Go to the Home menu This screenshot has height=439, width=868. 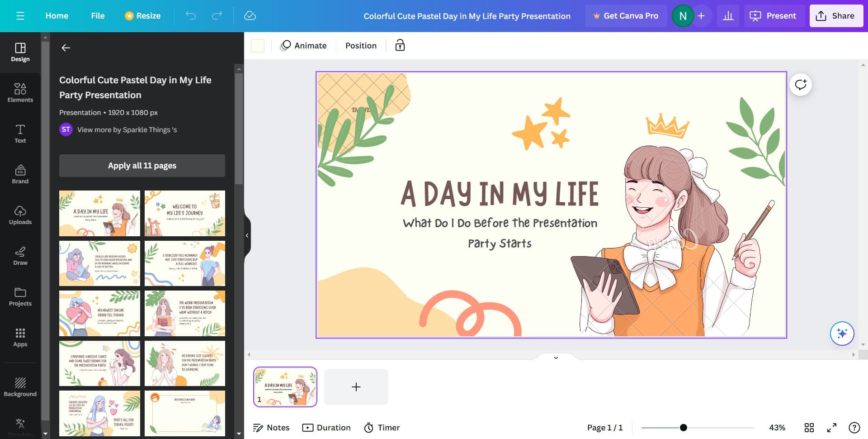pos(57,15)
